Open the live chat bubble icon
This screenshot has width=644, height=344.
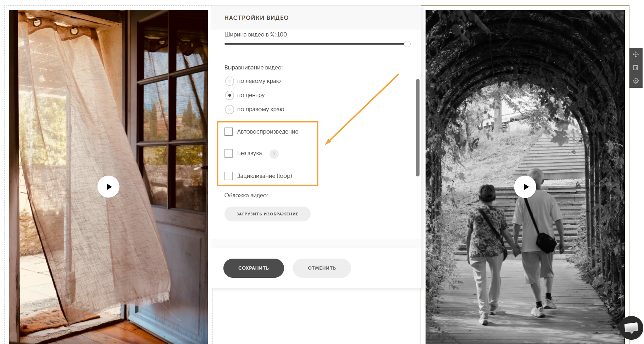tap(631, 328)
